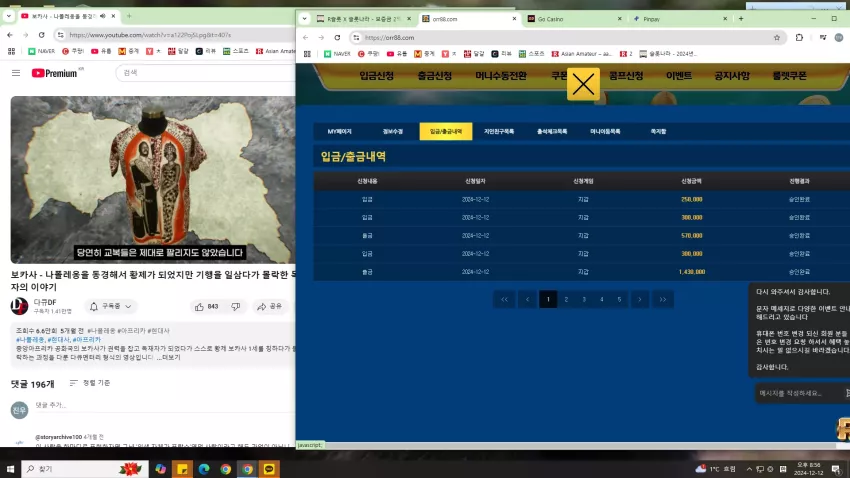850x478 pixels.
Task: Reload the YouTube page
Action: tap(41, 35)
